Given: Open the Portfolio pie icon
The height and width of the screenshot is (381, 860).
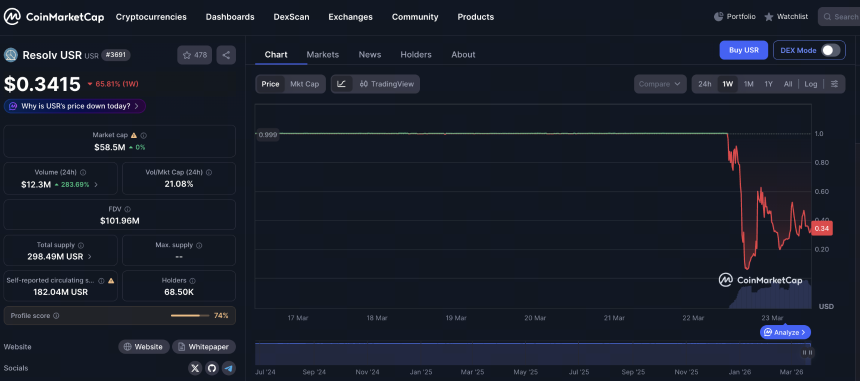Looking at the screenshot, I should coord(718,17).
